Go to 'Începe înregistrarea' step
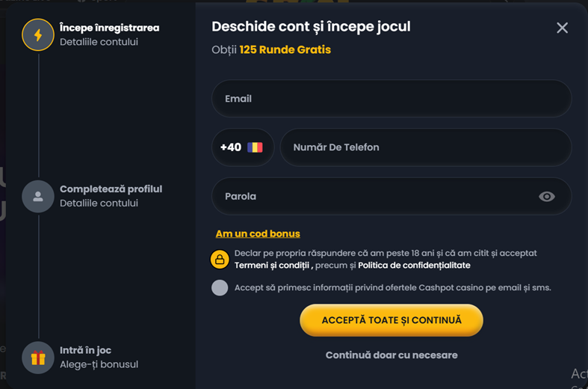Image resolution: width=588 pixels, height=389 pixels. click(109, 28)
